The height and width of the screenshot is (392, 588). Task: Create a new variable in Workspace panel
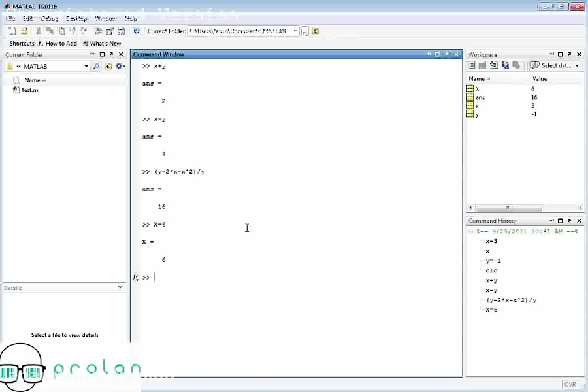[x=471, y=65]
